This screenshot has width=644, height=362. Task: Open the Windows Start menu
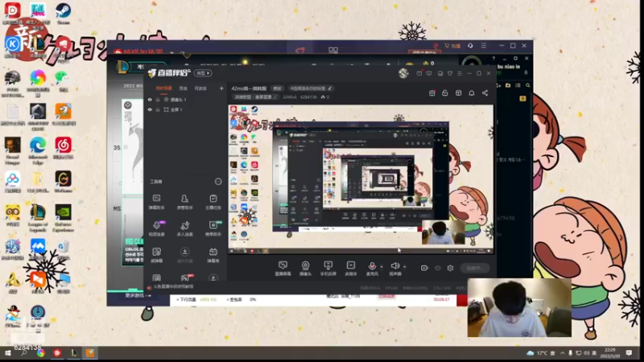[x=8, y=353]
